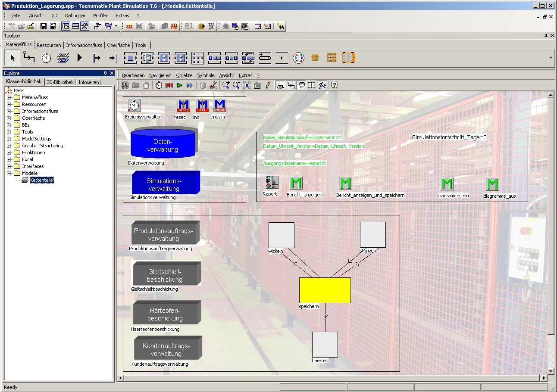Viewport: 557px width, 392px height.
Task: Click the Bericht_anzeigen method icon
Action: click(296, 184)
